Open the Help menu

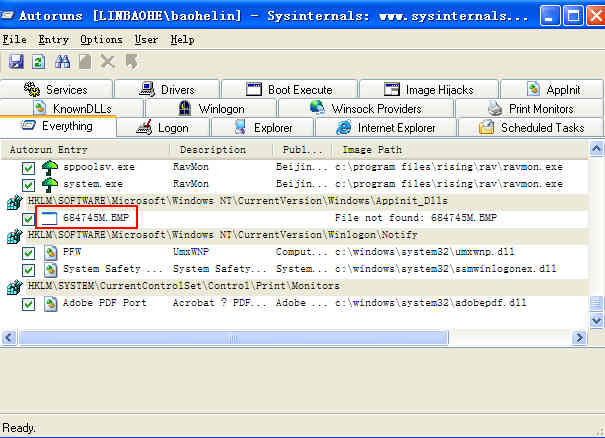coord(183,39)
